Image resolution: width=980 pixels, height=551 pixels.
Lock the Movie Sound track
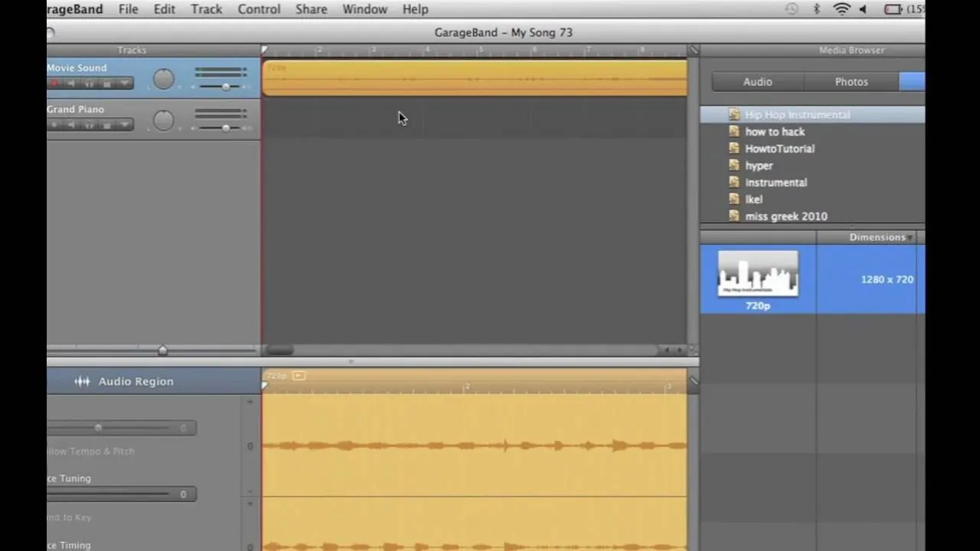point(107,83)
